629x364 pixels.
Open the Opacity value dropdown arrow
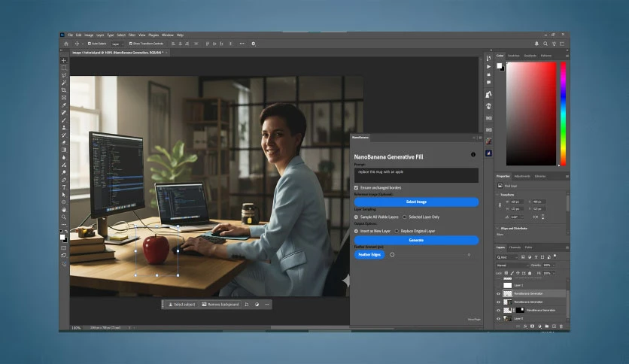(x=554, y=265)
